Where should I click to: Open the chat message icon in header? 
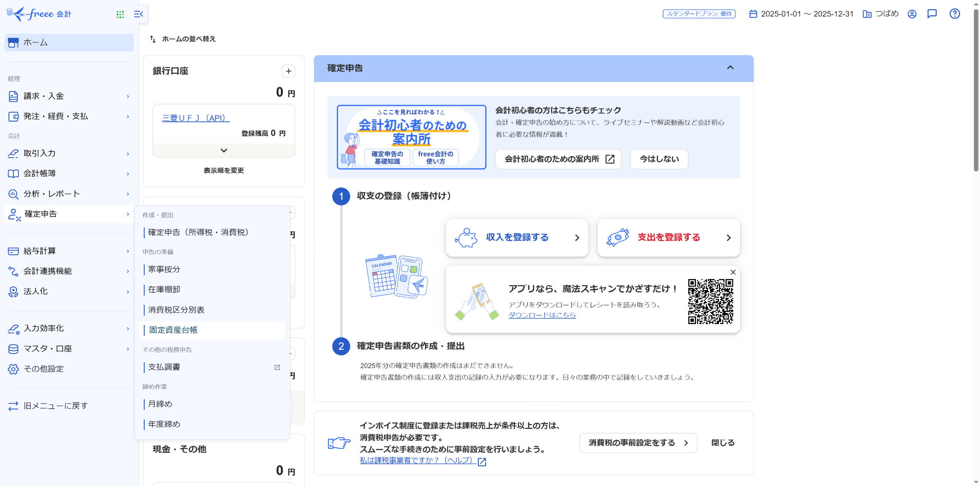click(932, 14)
